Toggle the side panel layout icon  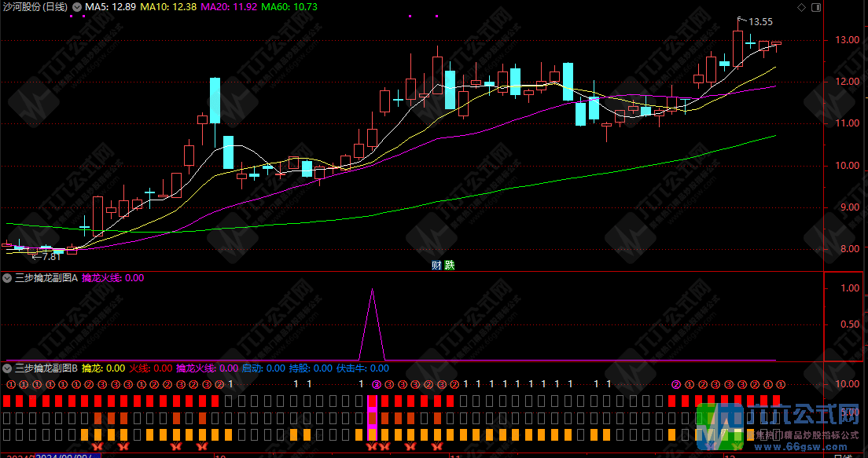click(x=815, y=6)
